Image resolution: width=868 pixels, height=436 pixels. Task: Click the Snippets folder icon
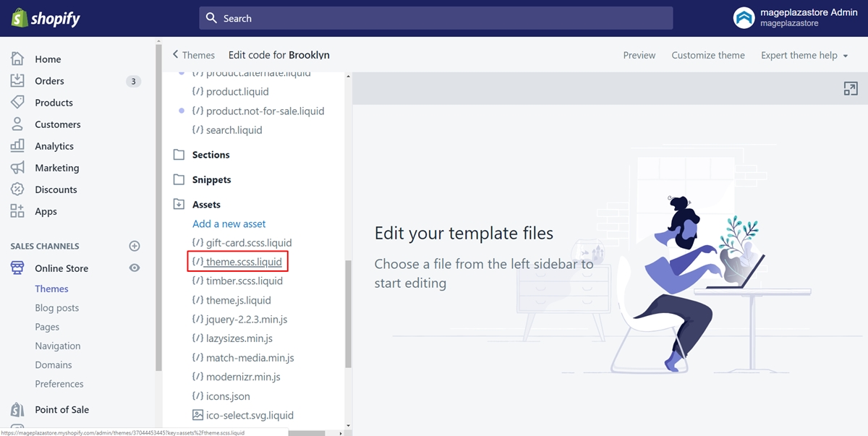click(x=179, y=179)
